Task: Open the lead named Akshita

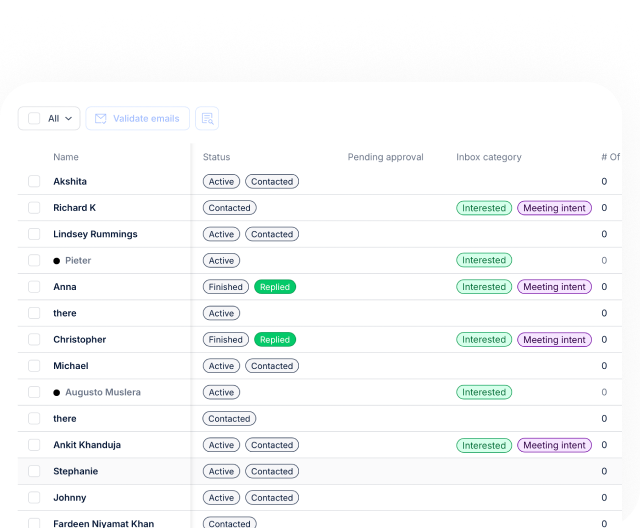Action: (70, 181)
